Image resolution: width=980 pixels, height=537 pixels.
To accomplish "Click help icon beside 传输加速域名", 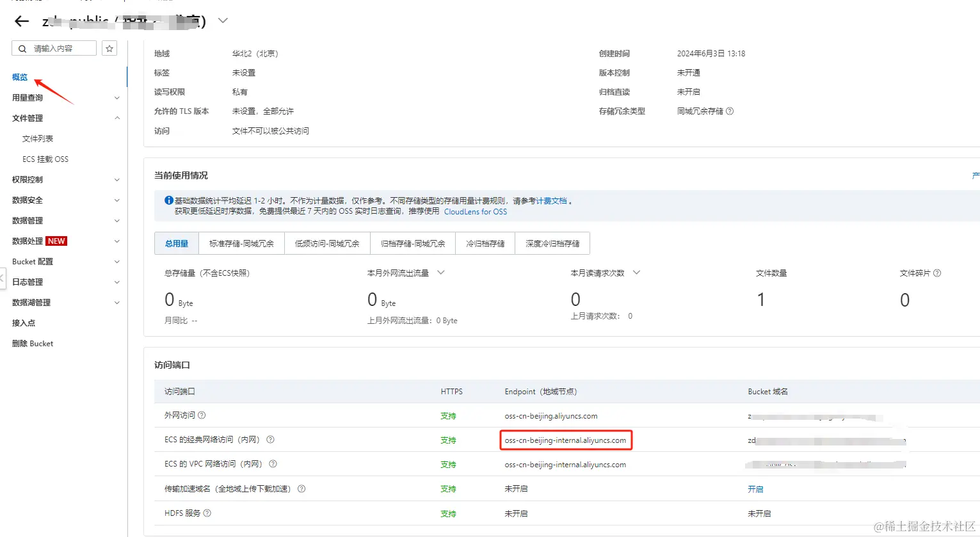I will [x=301, y=489].
